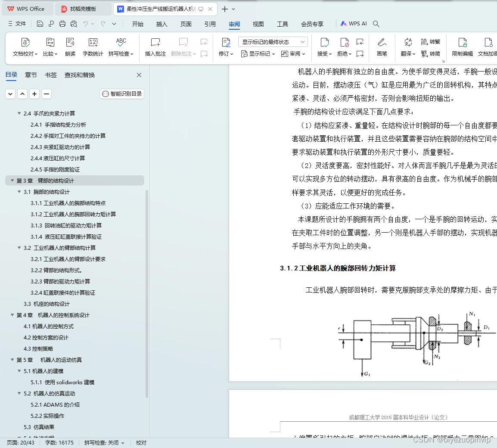Switch to the 书签 navigation tab
Viewport: 497px width, 448px height.
pyautogui.click(x=51, y=75)
